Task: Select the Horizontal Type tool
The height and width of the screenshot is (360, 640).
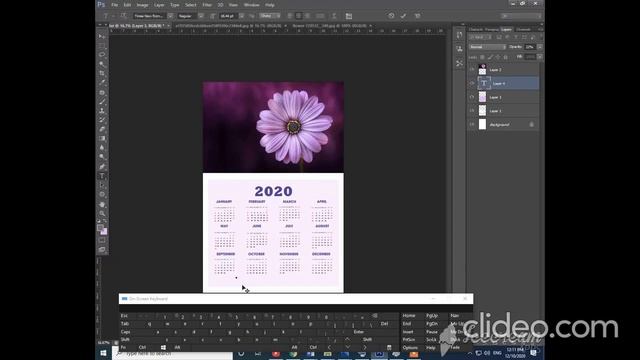Action: pos(102,176)
